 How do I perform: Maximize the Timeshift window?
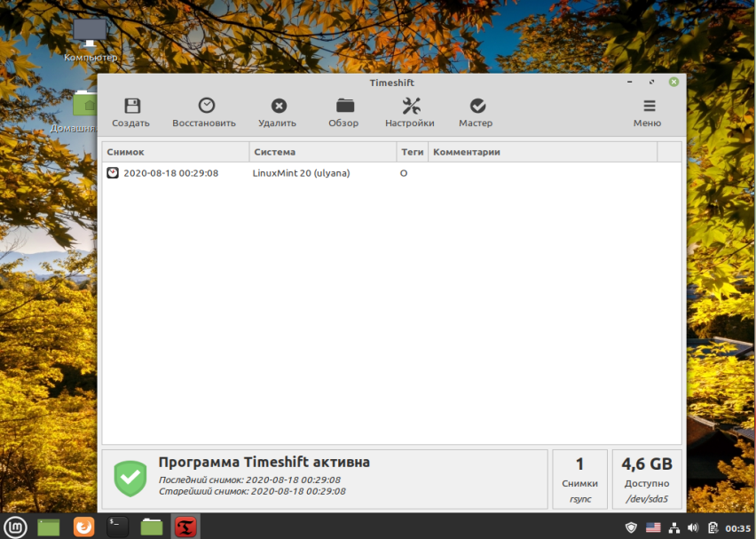pyautogui.click(x=651, y=82)
